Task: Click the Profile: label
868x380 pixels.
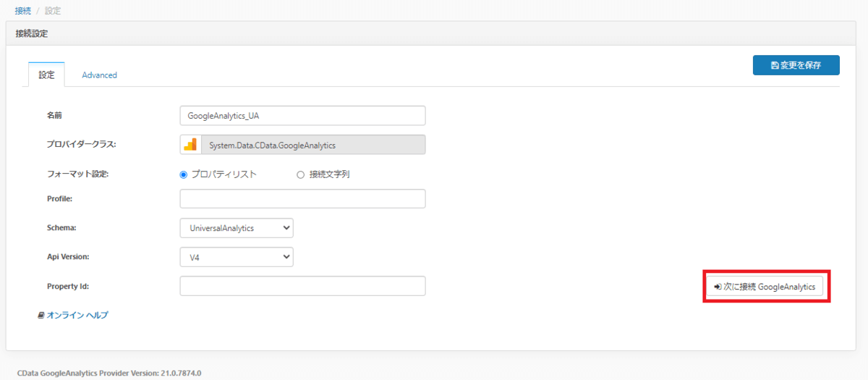Action: [60, 198]
